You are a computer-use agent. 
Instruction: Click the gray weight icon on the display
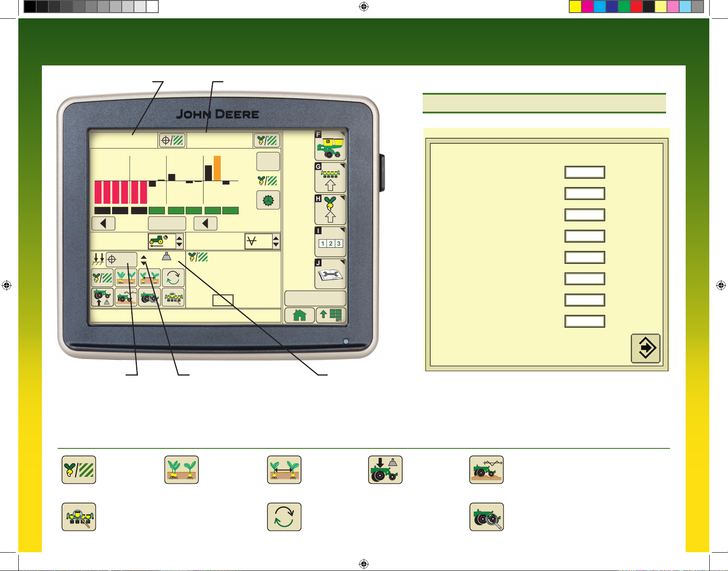166,256
